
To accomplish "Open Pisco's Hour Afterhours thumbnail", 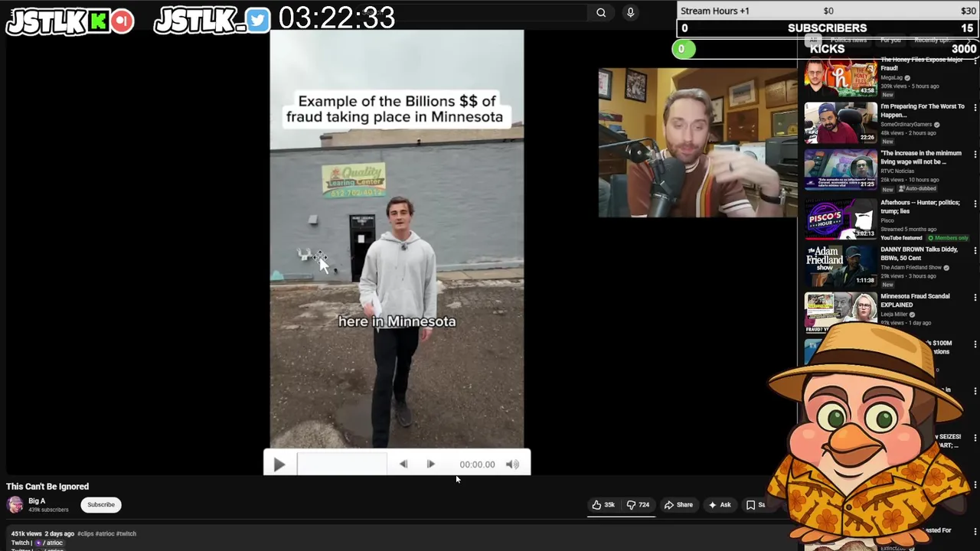I will [x=840, y=218].
